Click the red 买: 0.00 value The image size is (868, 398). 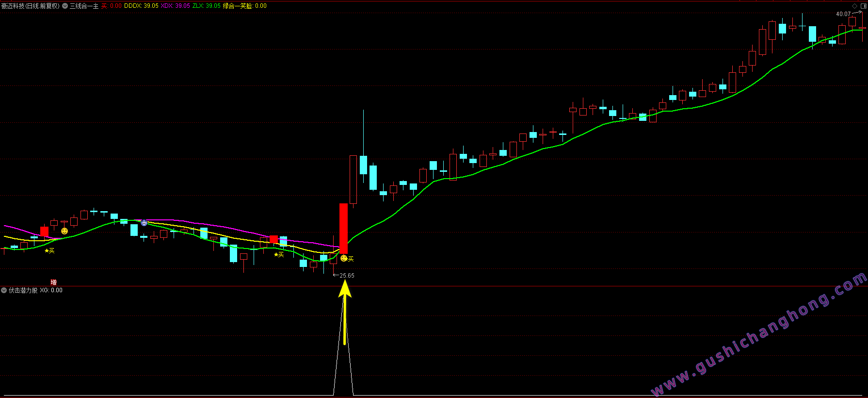[112, 6]
